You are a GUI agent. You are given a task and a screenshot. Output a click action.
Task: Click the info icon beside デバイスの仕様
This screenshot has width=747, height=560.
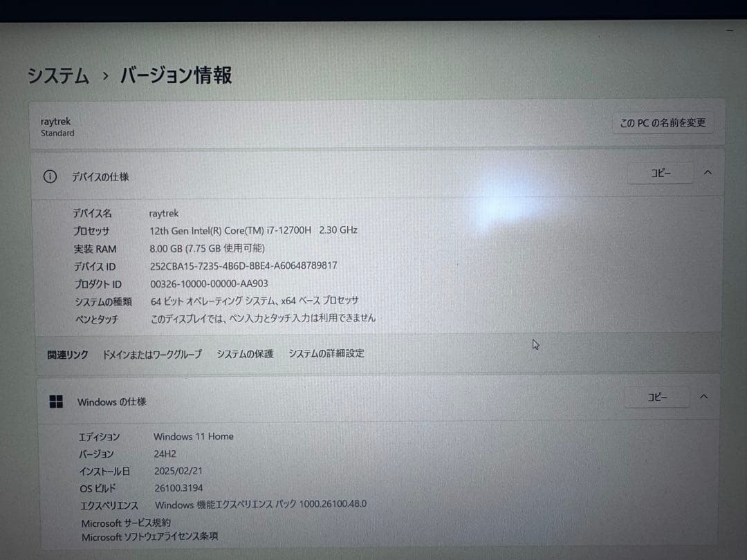pyautogui.click(x=49, y=177)
